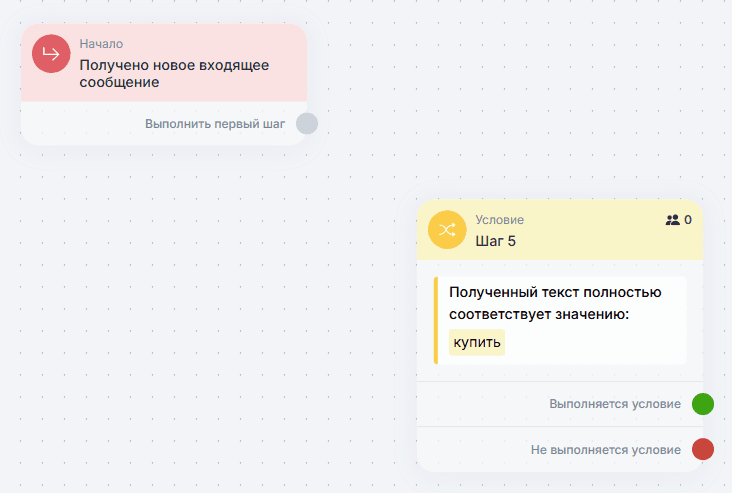Image resolution: width=732 pixels, height=493 pixels.
Task: Click the Выполнить первый шаг label
Action: pos(215,124)
